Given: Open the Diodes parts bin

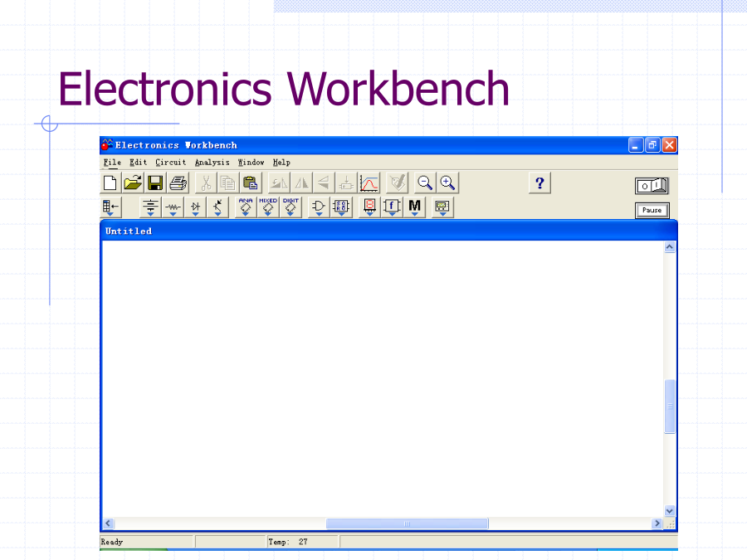Looking at the screenshot, I should 195,207.
